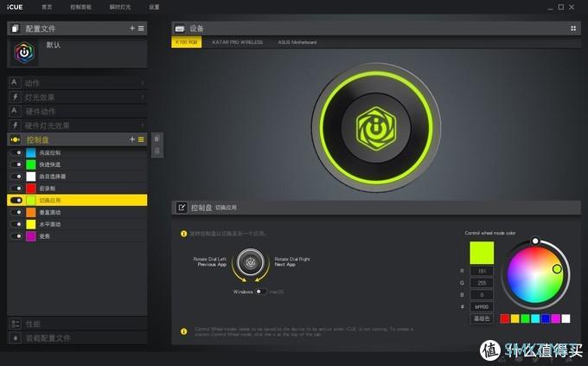
Task: Select the 水平滚动 row with yellow swatch
Action: (x=77, y=224)
